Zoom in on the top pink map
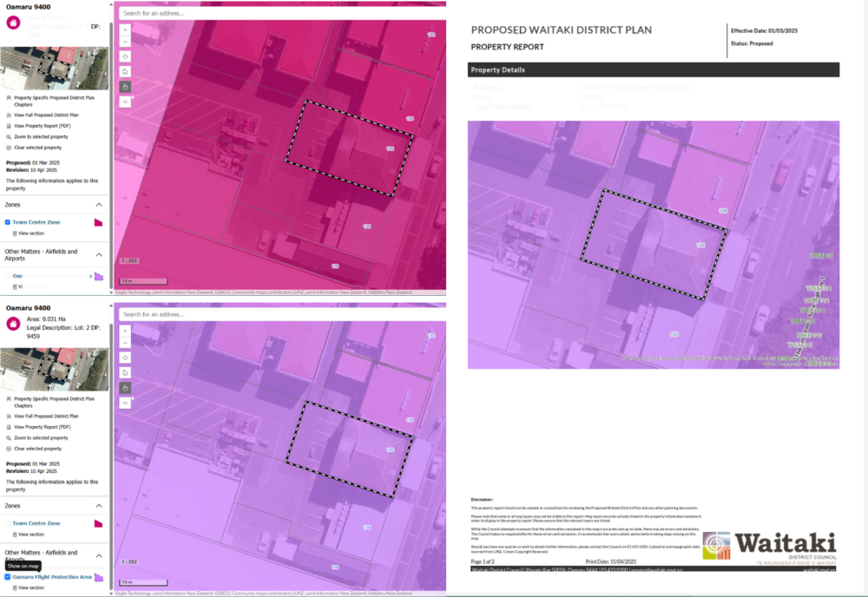This screenshot has height=597, width=868. coord(125,30)
